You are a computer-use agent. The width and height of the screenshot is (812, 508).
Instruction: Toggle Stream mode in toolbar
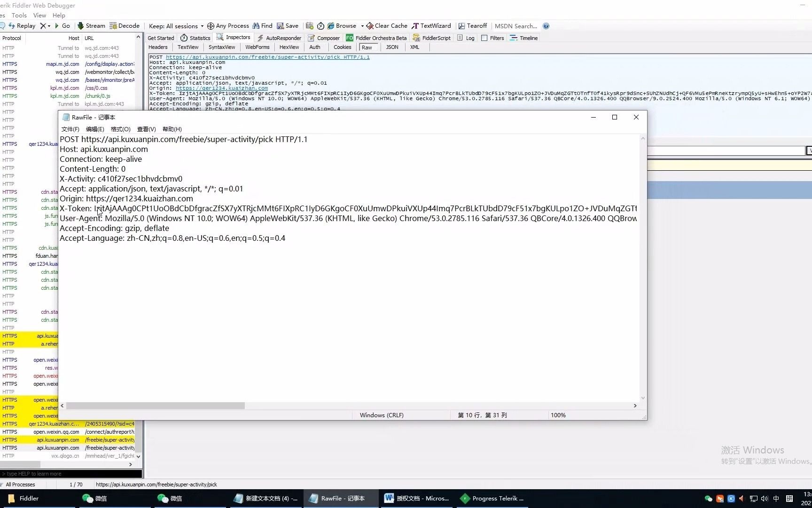pos(91,26)
